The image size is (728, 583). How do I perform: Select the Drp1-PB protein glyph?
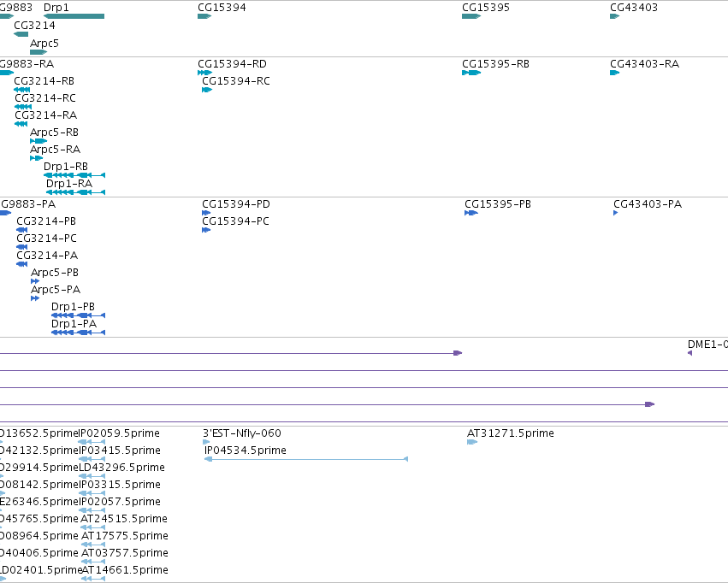78,315
